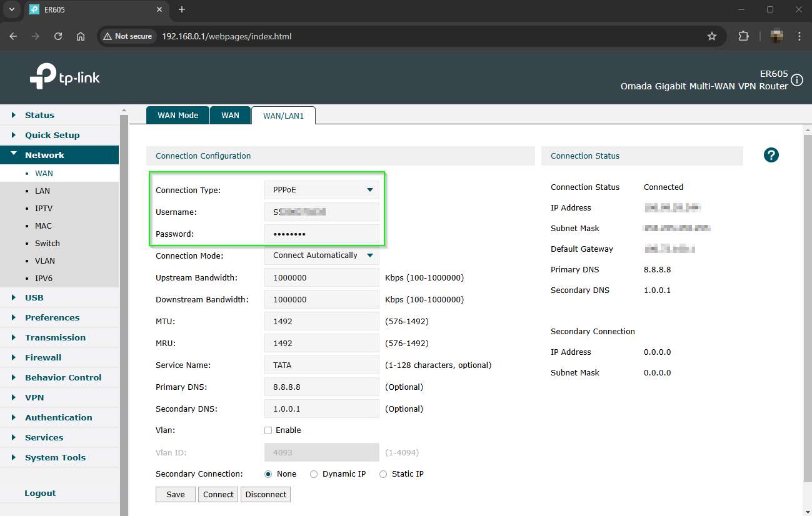The width and height of the screenshot is (812, 516).
Task: Click the Not secure warning indicator
Action: coord(128,36)
